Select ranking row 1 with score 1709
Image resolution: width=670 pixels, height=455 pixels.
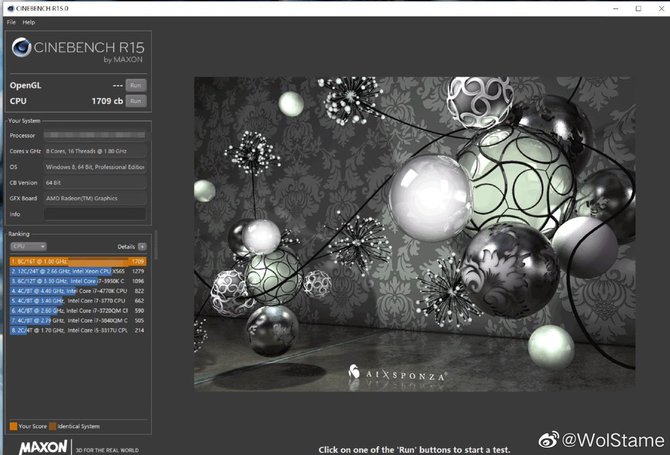tap(78, 261)
